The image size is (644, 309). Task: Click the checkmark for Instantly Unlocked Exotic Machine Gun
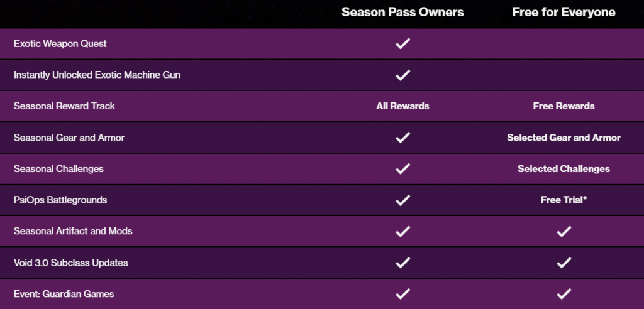[402, 75]
